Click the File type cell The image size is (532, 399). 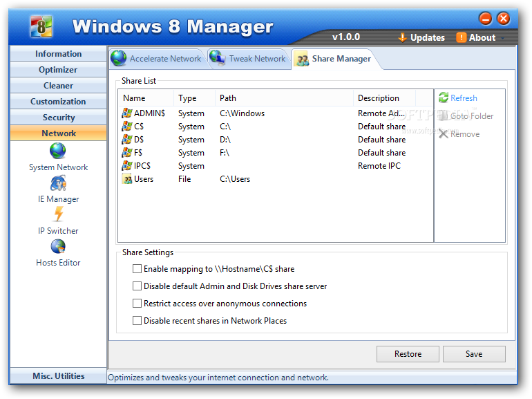click(184, 179)
